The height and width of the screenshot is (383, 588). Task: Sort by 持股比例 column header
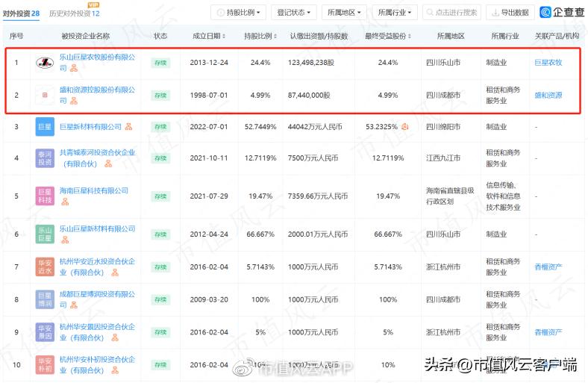(x=260, y=36)
